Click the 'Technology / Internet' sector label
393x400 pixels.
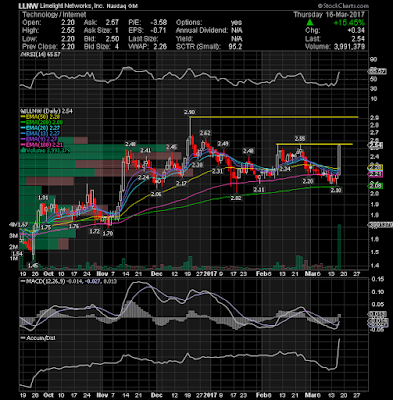54,15
